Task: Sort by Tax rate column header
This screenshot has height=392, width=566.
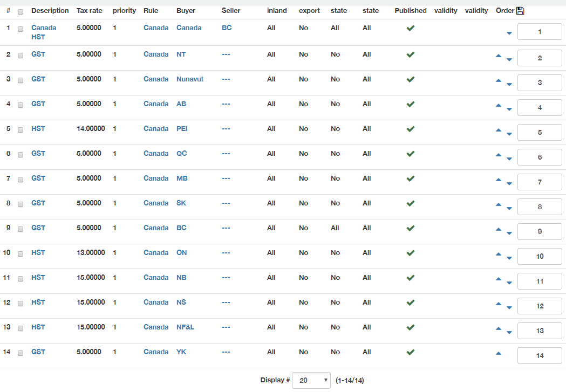Action: (x=90, y=11)
